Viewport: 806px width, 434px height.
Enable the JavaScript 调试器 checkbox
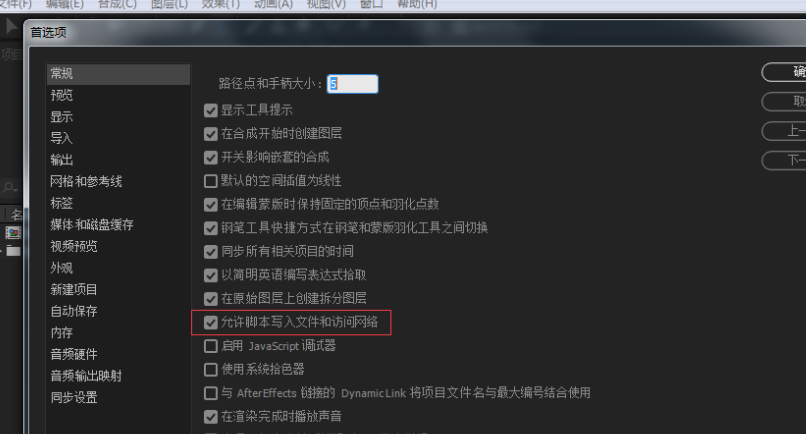click(211, 346)
